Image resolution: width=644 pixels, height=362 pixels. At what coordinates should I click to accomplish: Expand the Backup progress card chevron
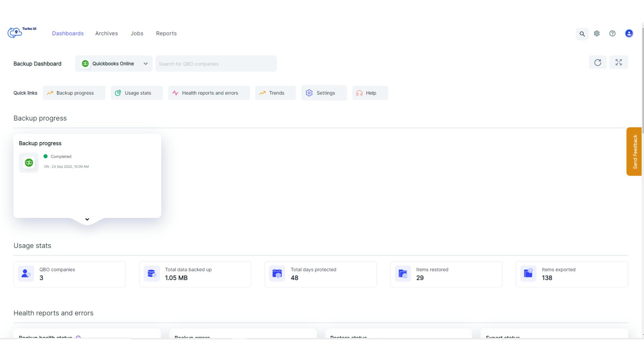[87, 220]
